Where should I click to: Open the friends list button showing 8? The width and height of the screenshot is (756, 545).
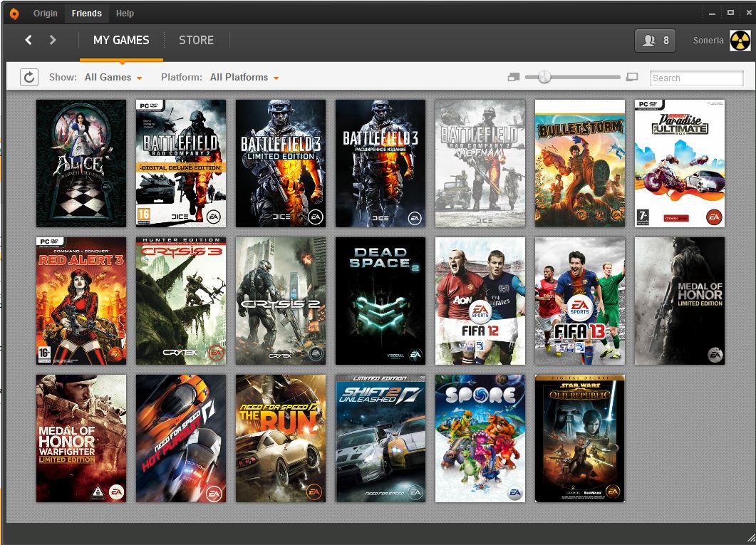[655, 41]
